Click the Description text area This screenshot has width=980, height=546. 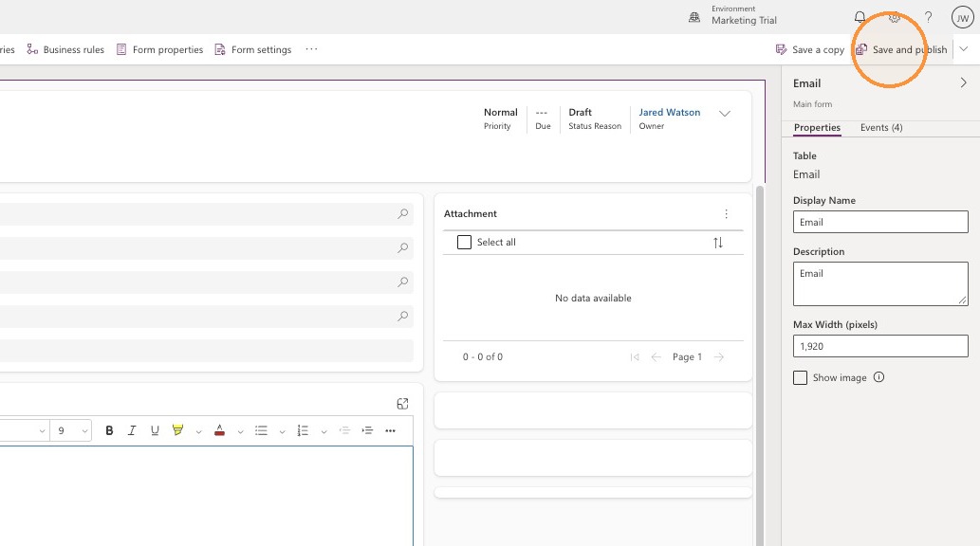pyautogui.click(x=880, y=283)
